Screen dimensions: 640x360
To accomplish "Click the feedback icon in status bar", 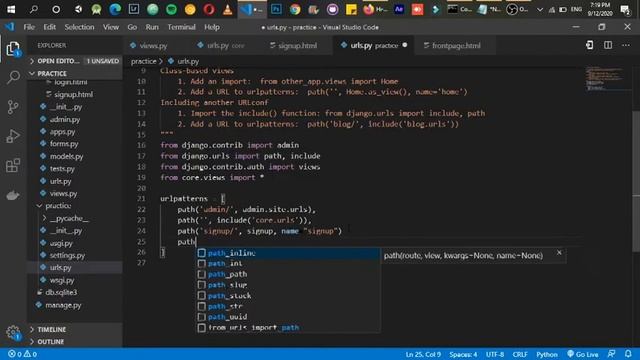I will (x=611, y=354).
